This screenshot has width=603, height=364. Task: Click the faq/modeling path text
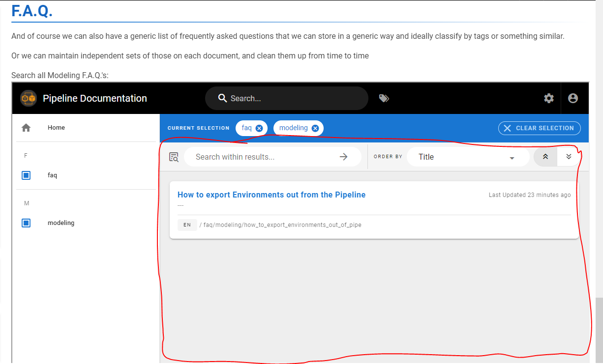click(x=282, y=225)
